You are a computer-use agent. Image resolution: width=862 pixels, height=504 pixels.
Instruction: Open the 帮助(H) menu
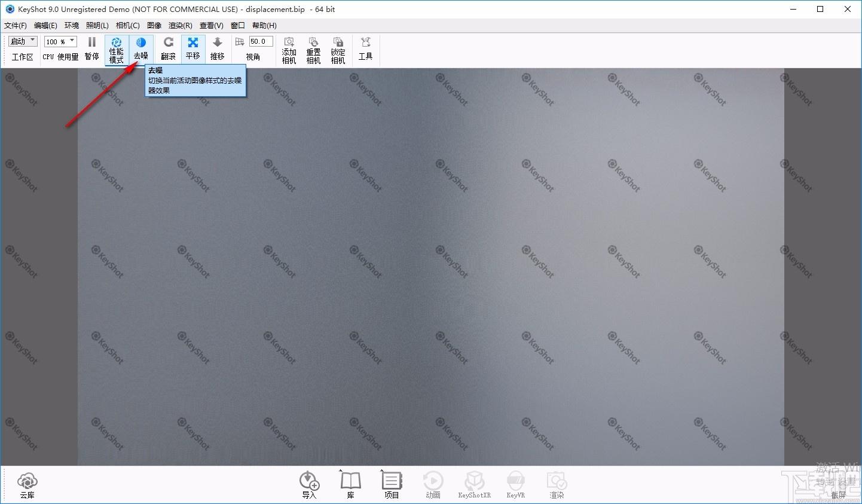pos(264,25)
